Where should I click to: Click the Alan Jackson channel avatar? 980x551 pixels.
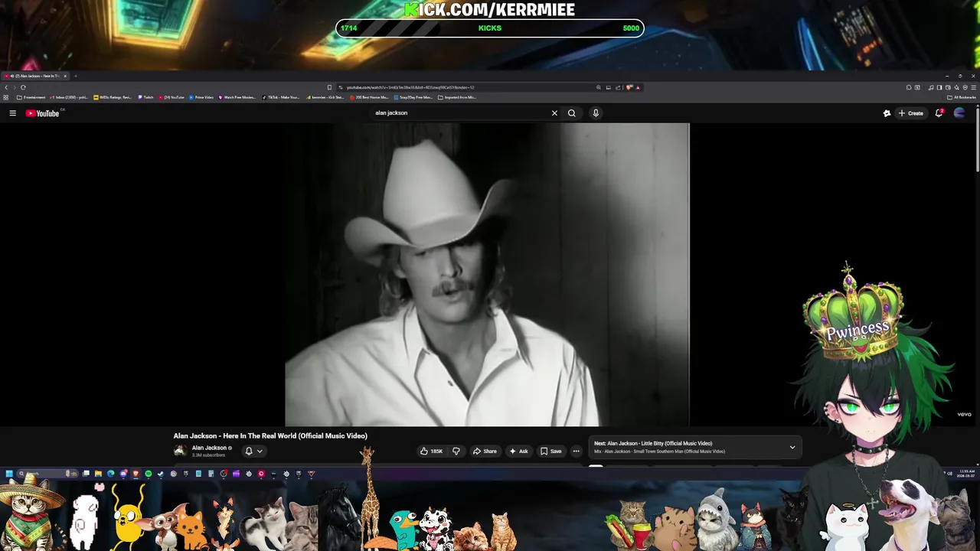180,451
